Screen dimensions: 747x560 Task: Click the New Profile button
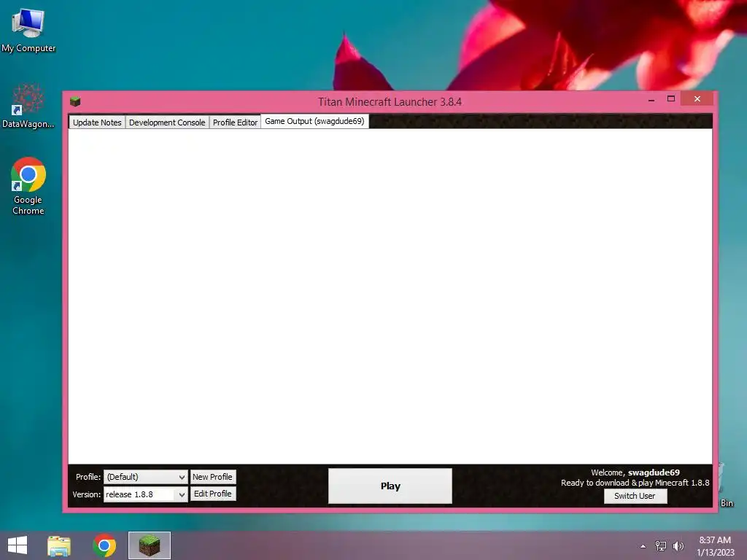(x=212, y=477)
